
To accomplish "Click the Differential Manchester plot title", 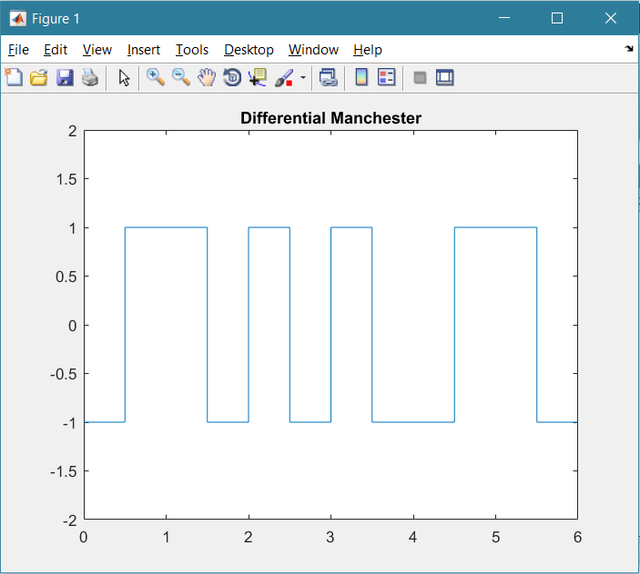I will coord(331,118).
